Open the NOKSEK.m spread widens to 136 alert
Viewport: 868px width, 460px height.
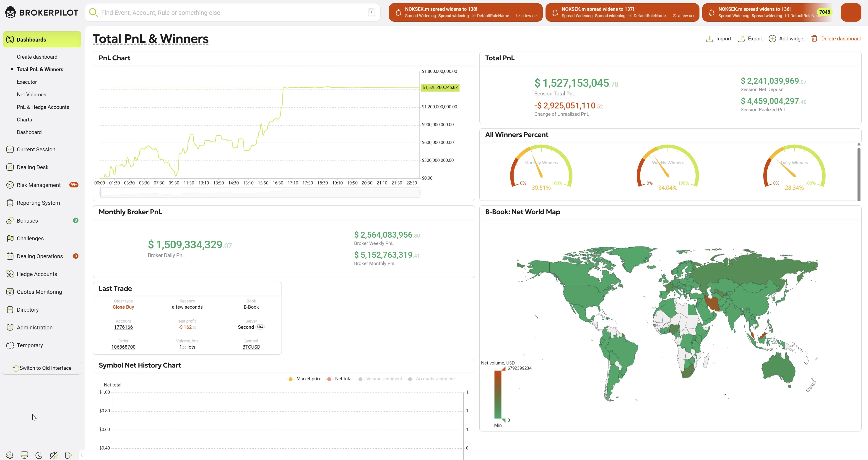tap(767, 13)
